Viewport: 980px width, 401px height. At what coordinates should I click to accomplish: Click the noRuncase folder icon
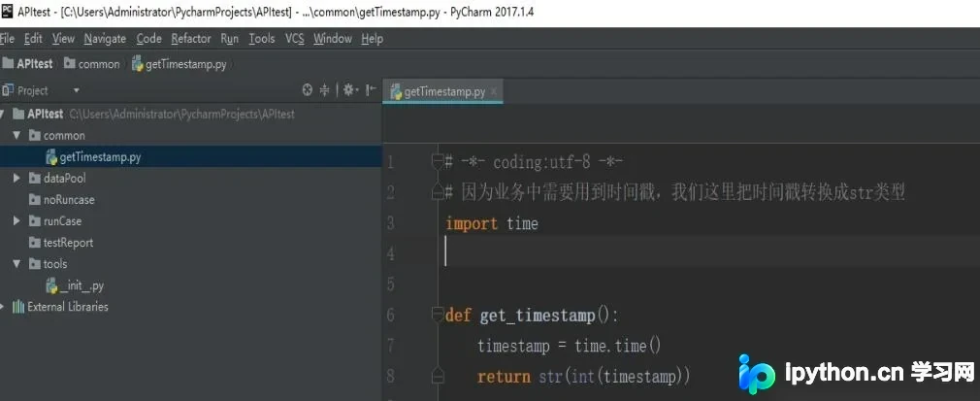click(x=35, y=200)
